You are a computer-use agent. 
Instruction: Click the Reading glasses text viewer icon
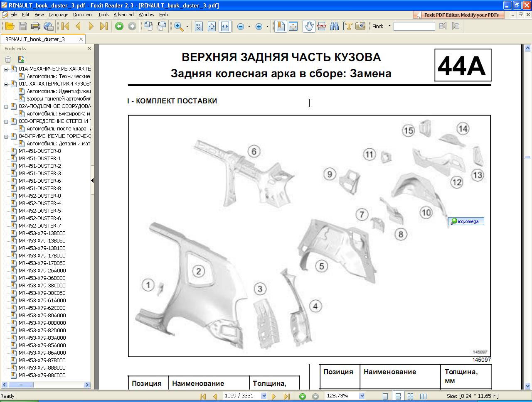pyautogui.click(x=321, y=26)
